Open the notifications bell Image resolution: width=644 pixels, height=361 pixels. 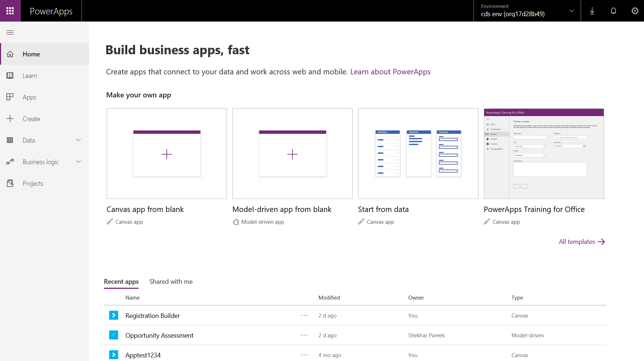613,11
